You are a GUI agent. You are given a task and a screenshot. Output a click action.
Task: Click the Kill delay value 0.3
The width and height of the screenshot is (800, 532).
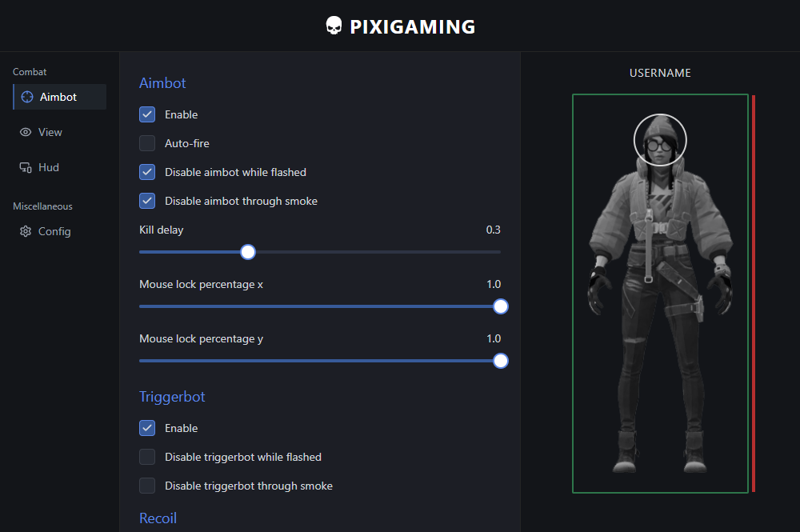(x=493, y=230)
